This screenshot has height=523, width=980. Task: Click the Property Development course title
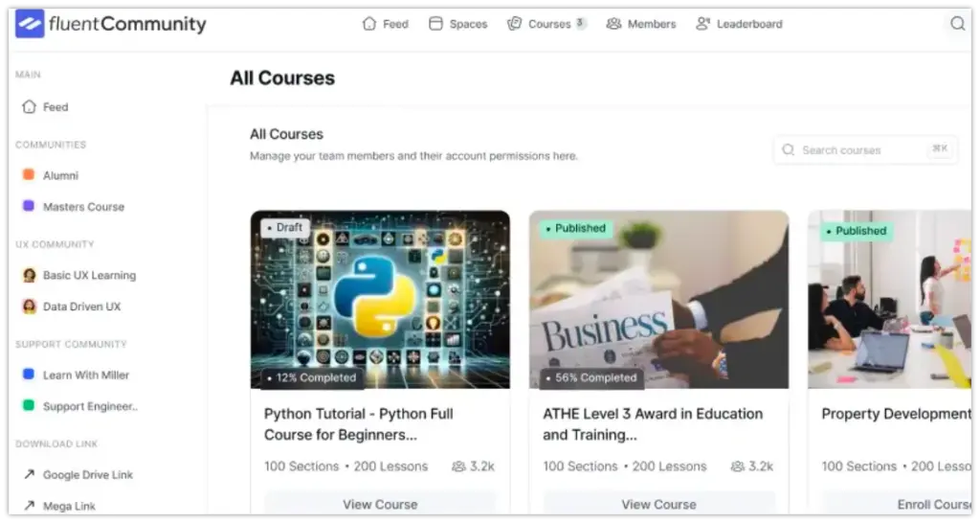coord(897,414)
